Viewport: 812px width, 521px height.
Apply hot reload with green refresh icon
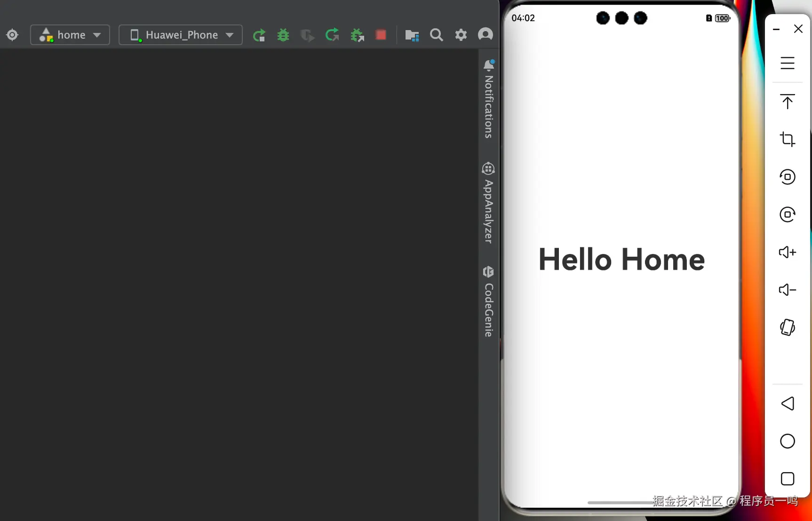click(x=332, y=35)
